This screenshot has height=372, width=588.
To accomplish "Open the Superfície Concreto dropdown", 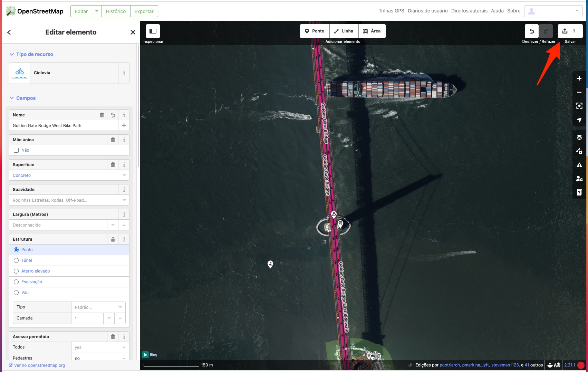I will point(69,175).
